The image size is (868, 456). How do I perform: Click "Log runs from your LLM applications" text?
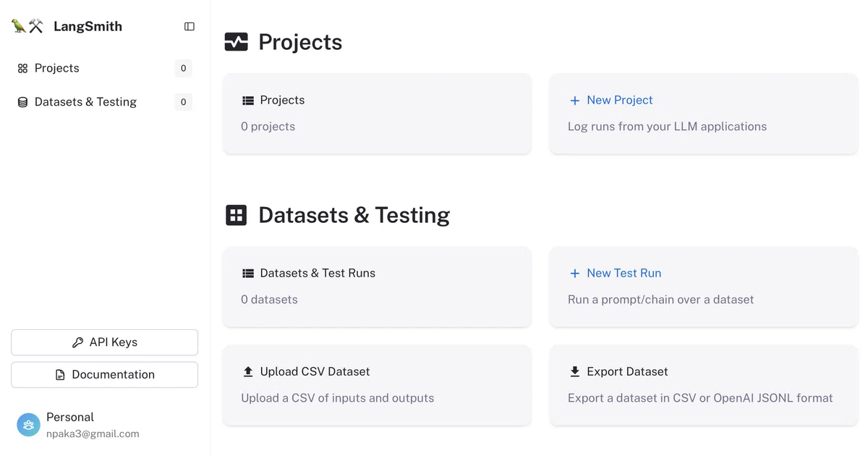pyautogui.click(x=667, y=126)
